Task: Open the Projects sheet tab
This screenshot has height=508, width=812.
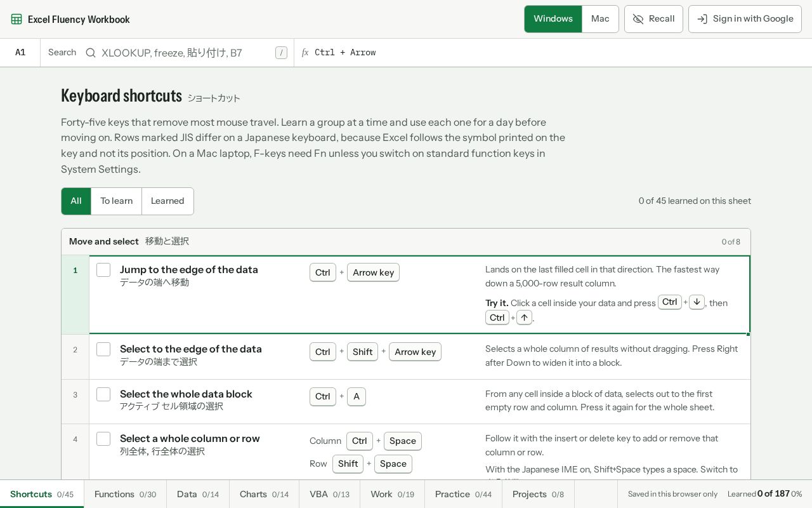Action: [538, 494]
